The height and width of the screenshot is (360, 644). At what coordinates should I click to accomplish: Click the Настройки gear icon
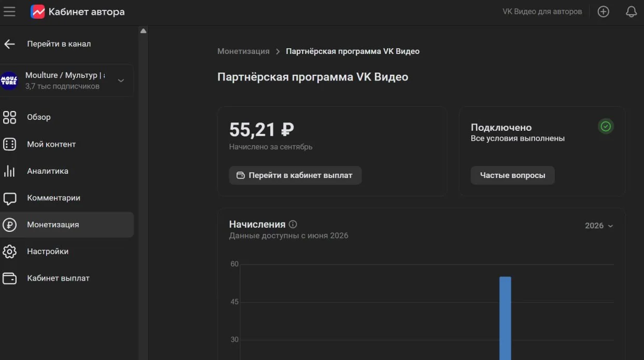(9, 252)
